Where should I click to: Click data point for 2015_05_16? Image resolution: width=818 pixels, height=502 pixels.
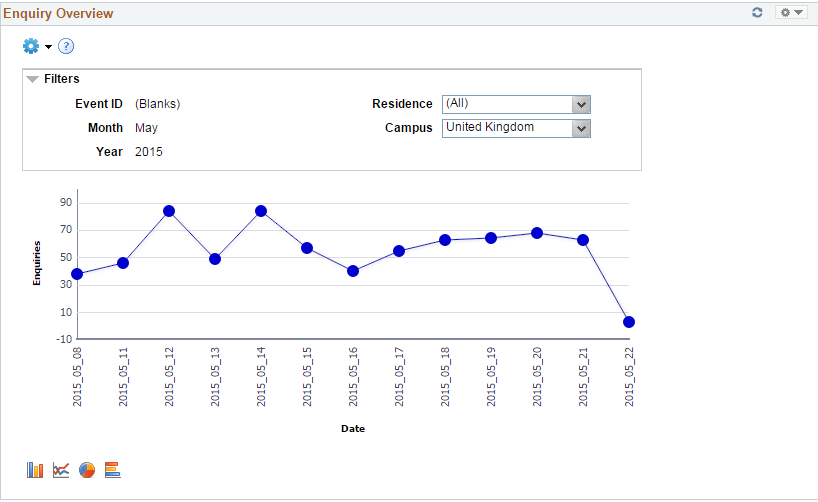[x=353, y=271]
